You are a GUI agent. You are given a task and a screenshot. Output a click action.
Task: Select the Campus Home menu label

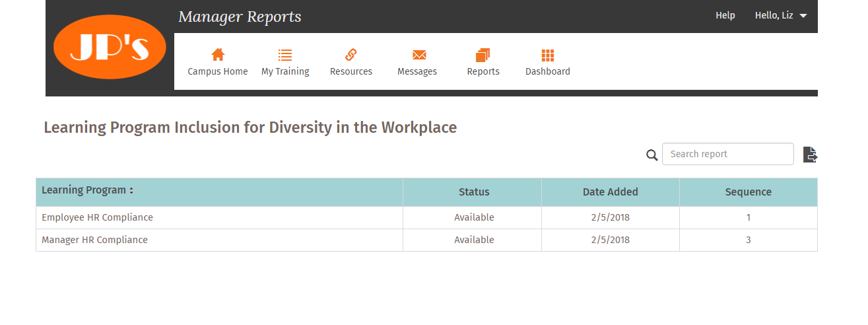coord(218,71)
